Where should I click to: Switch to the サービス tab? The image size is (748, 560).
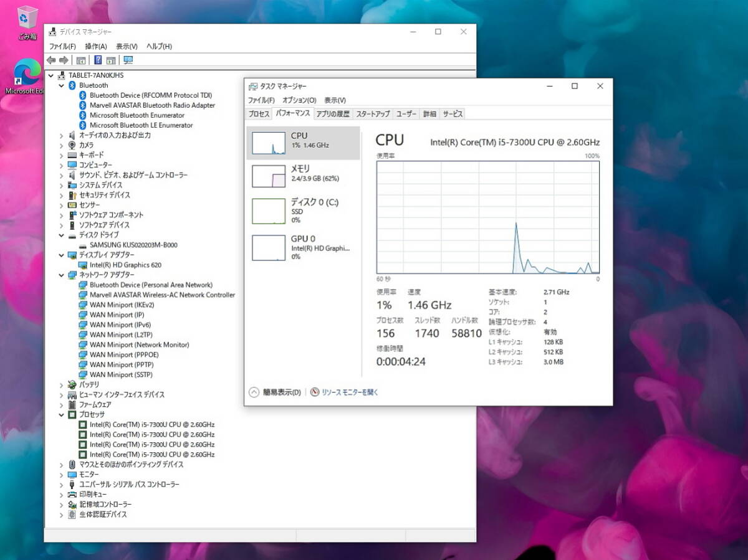pyautogui.click(x=453, y=114)
